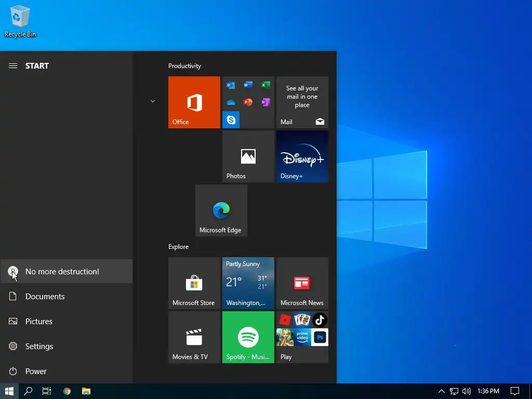Open Pictures from the Start sidebar
The width and height of the screenshot is (532, 399).
66,321
